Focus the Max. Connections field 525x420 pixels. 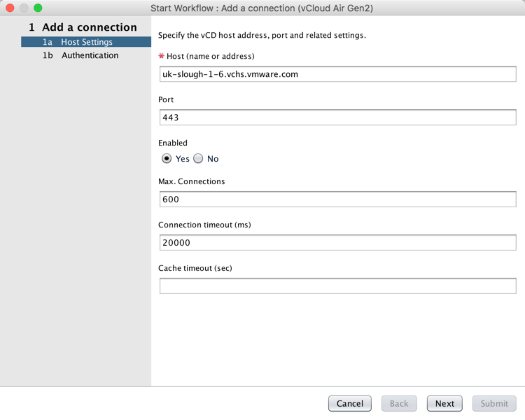tap(337, 199)
